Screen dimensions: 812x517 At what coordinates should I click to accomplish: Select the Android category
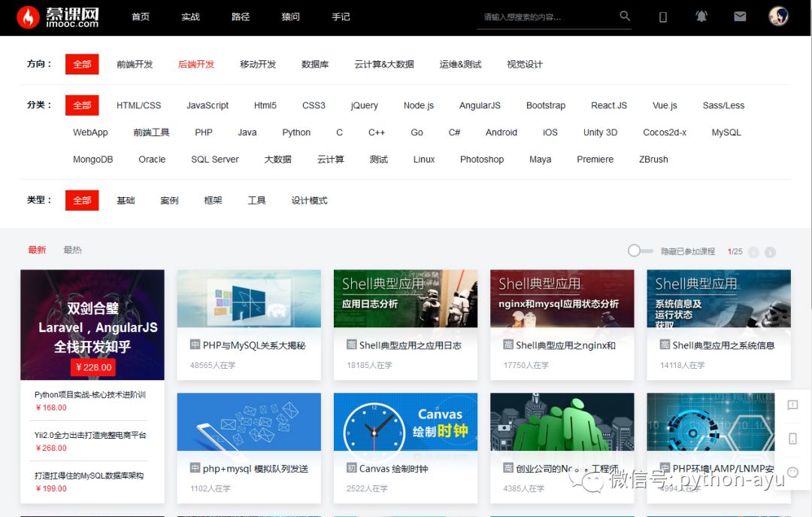pos(501,132)
